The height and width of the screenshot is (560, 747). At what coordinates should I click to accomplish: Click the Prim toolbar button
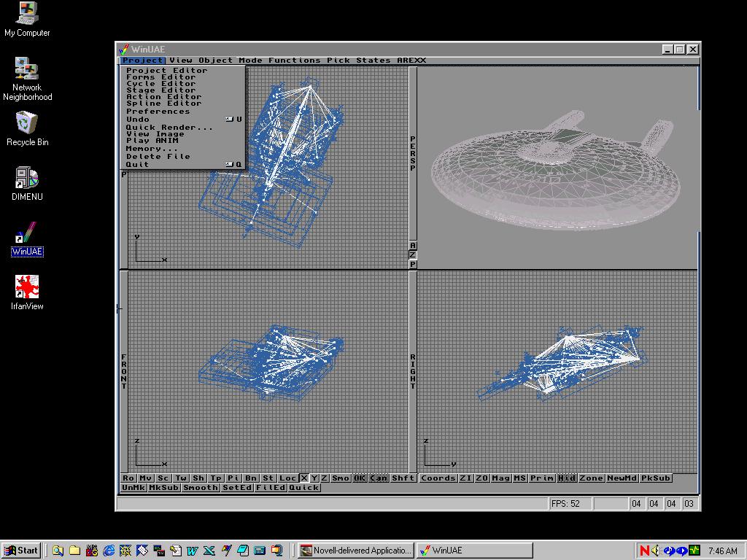point(542,478)
